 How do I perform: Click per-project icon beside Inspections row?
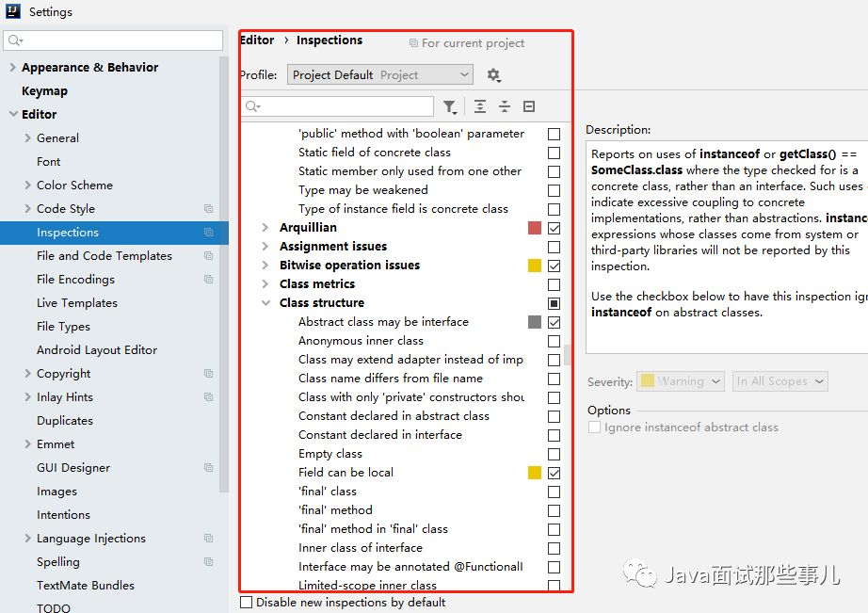[209, 232]
